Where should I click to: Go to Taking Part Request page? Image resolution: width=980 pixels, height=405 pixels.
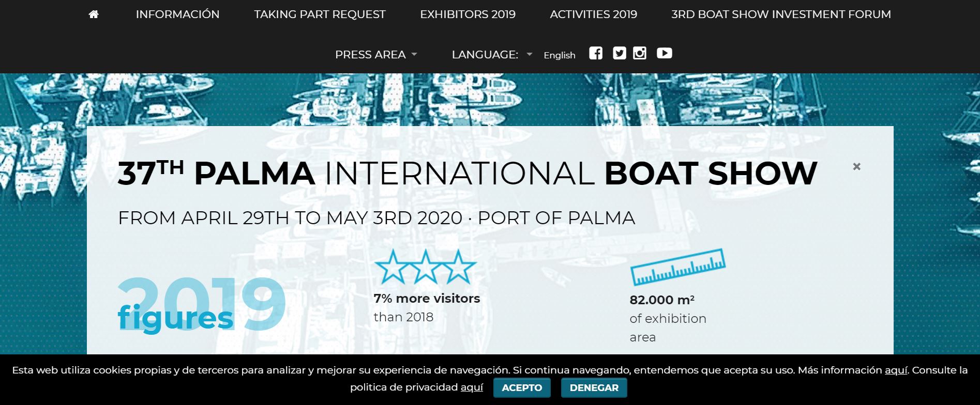pyautogui.click(x=320, y=14)
